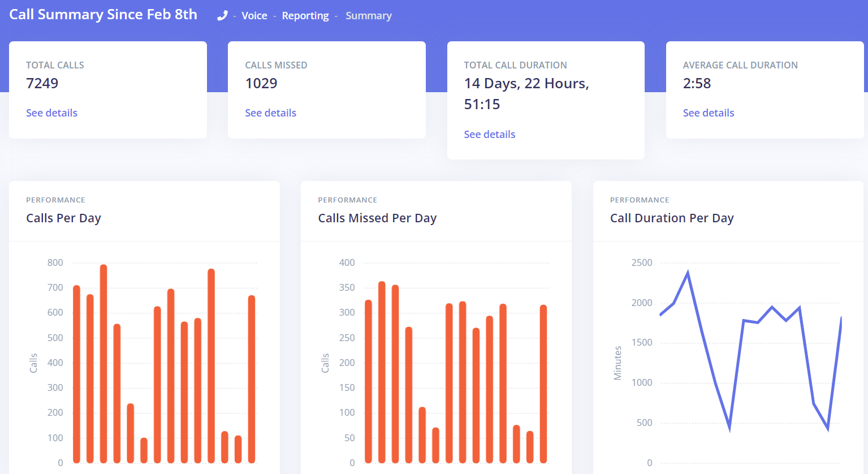Click the first low point of duration line
Screen dimensions: 868x474
pyautogui.click(x=729, y=428)
